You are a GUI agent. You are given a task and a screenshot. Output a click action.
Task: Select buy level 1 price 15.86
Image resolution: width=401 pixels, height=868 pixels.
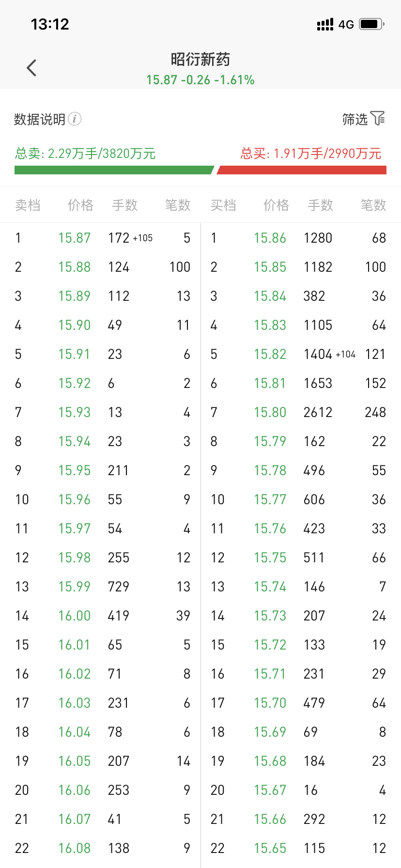[x=270, y=238]
